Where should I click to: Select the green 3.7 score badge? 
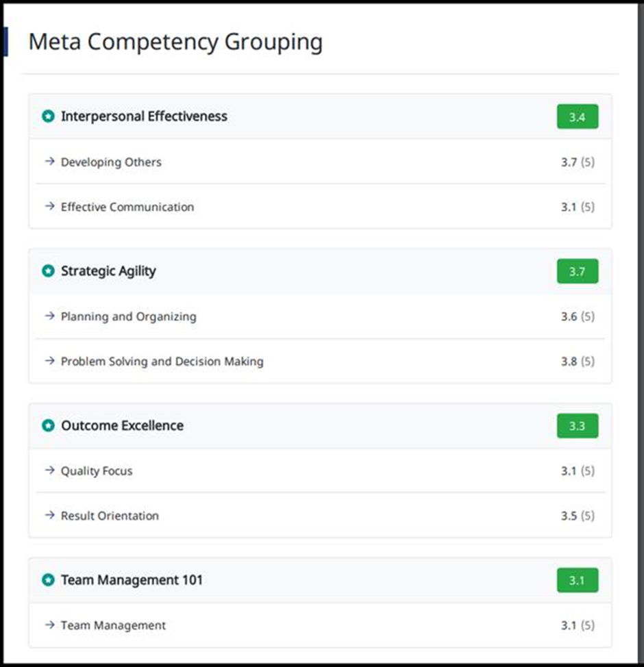578,271
